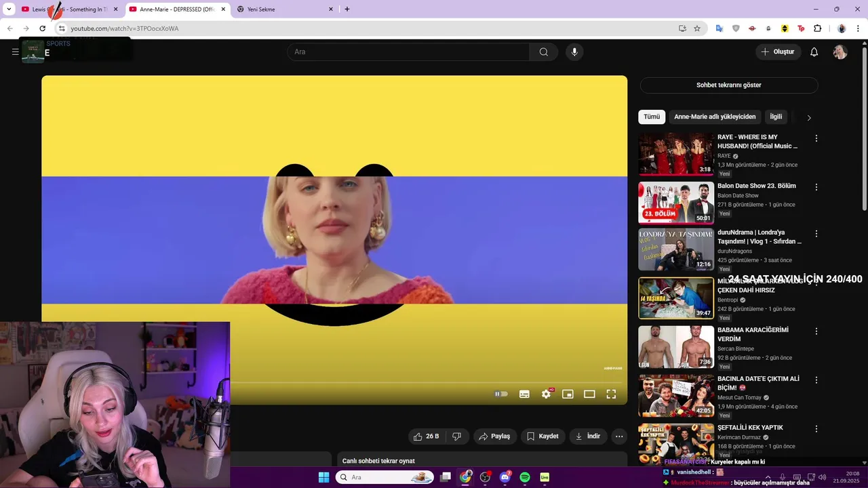The height and width of the screenshot is (488, 868).
Task: Dislike the video
Action: (456, 436)
